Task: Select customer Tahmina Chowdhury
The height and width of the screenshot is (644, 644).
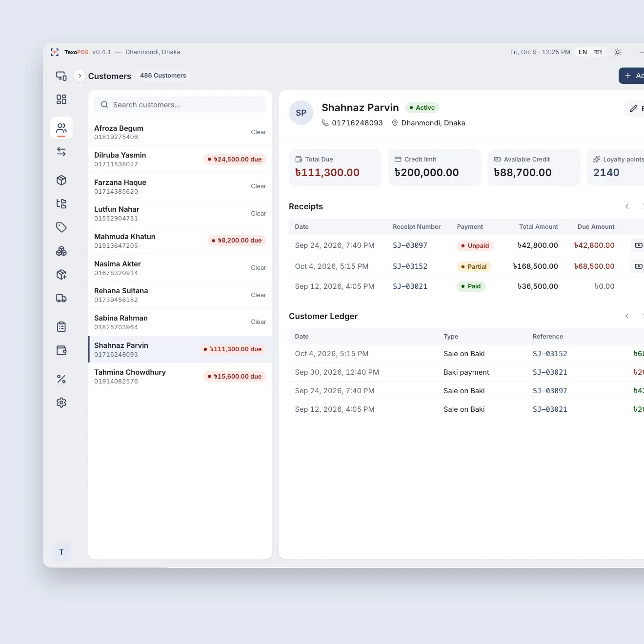Action: point(180,377)
